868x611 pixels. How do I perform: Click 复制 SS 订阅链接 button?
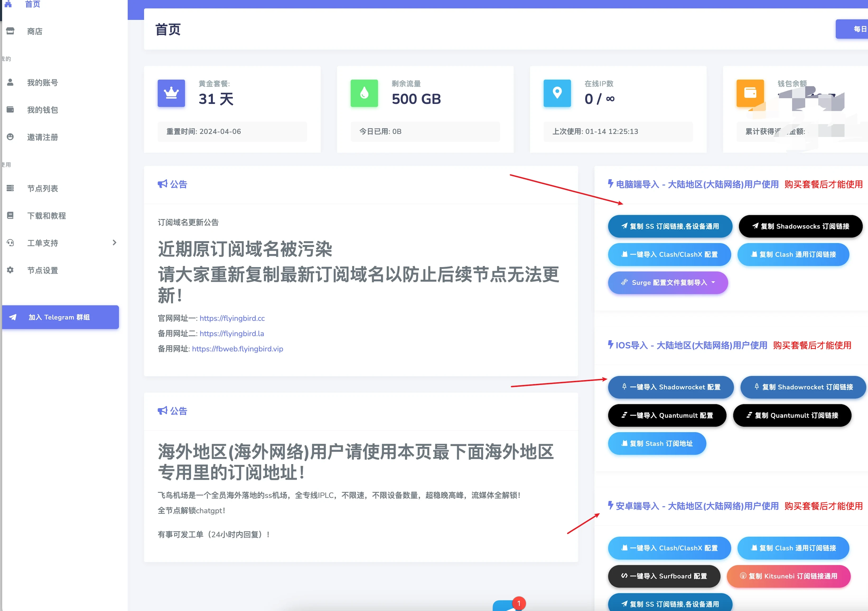coord(670,226)
